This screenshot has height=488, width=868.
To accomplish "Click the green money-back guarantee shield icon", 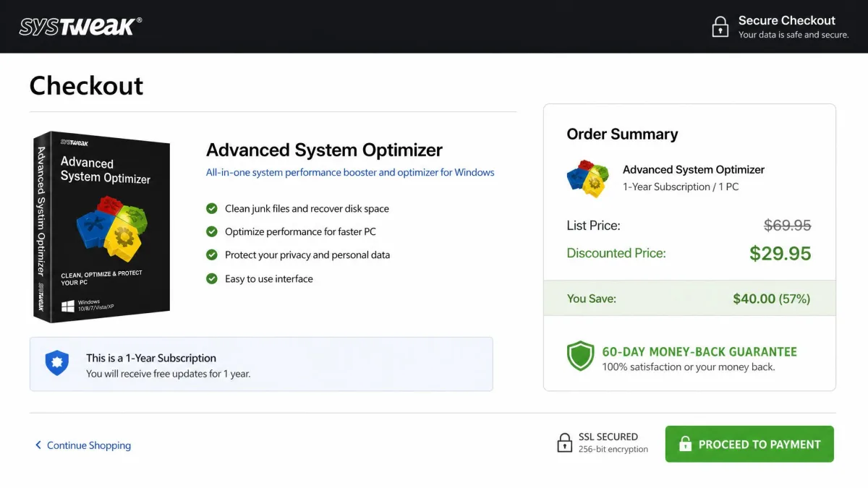I will (x=580, y=357).
